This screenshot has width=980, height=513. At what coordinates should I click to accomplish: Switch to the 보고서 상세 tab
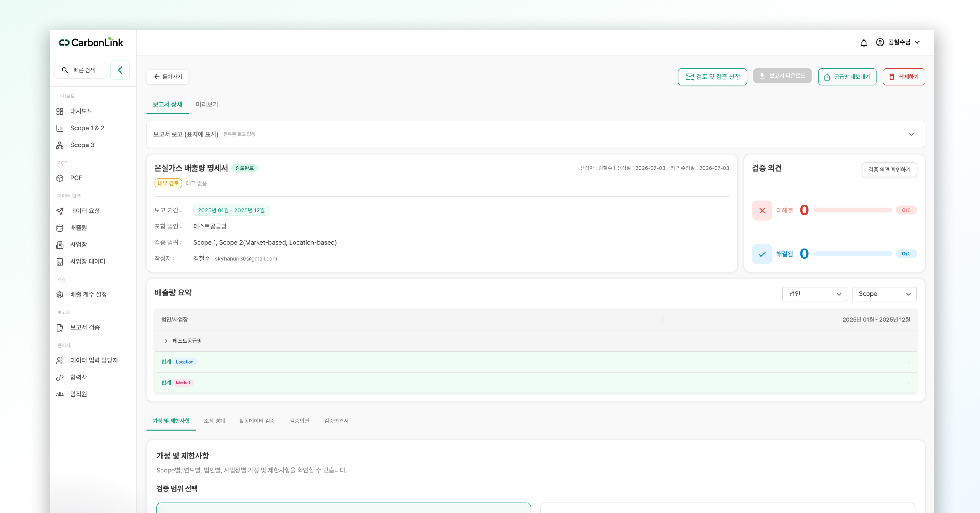167,105
